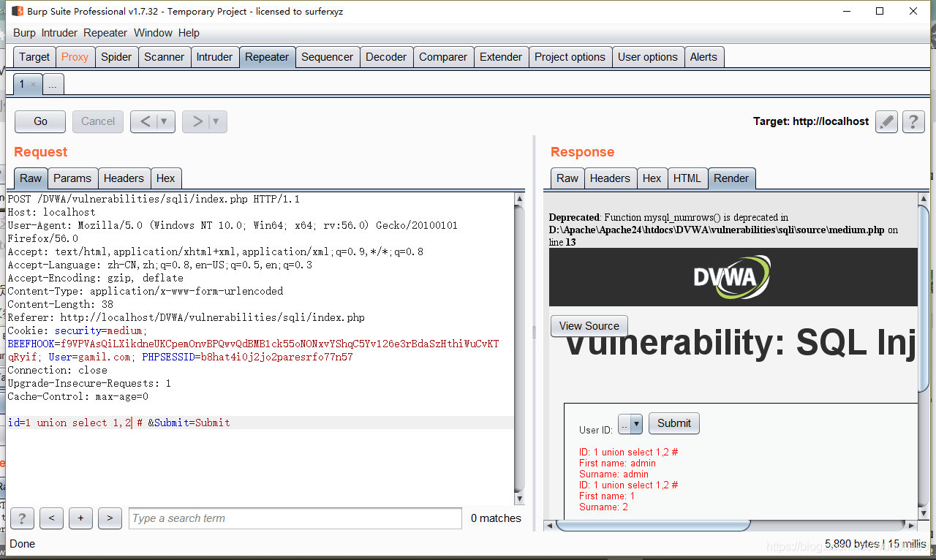Select the response Headers tab
The width and height of the screenshot is (936, 560).
(x=610, y=178)
